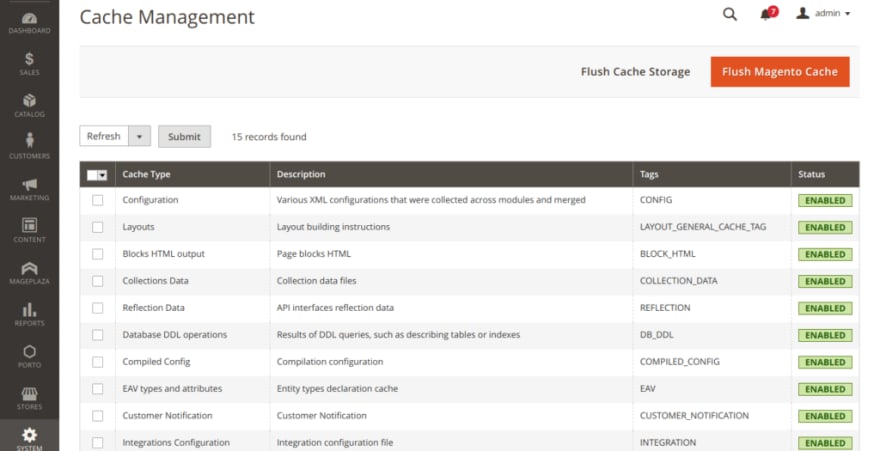Check the Blocks HTML output checkbox
The image size is (880, 451).
tap(98, 254)
